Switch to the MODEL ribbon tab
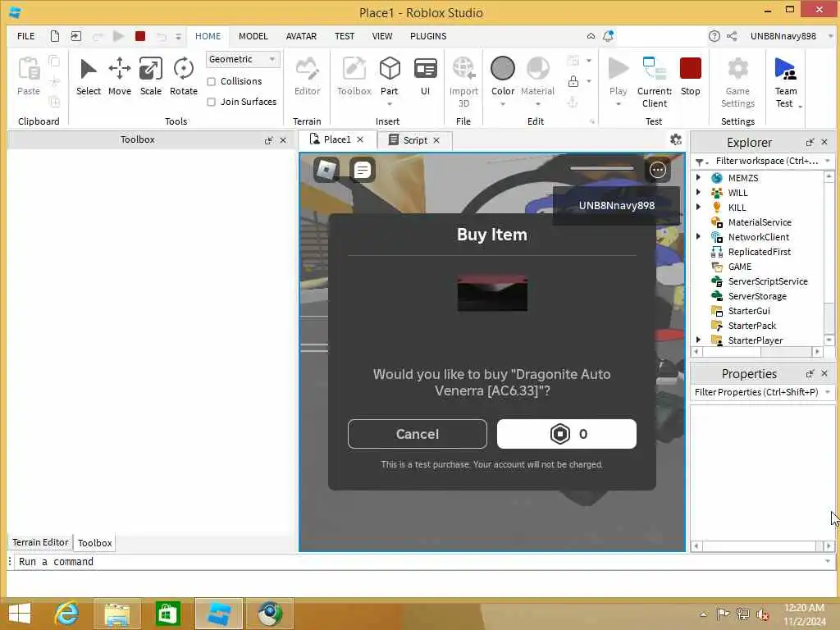This screenshot has height=630, width=840. click(253, 36)
